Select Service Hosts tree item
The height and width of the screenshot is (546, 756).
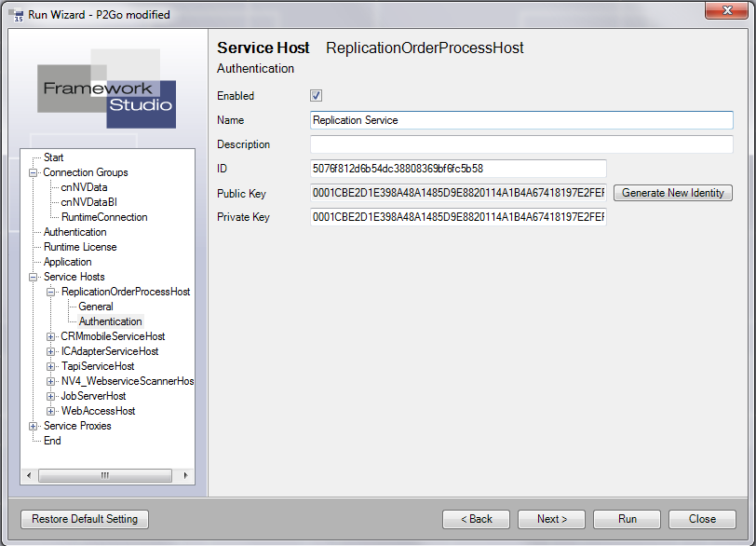[x=74, y=277]
